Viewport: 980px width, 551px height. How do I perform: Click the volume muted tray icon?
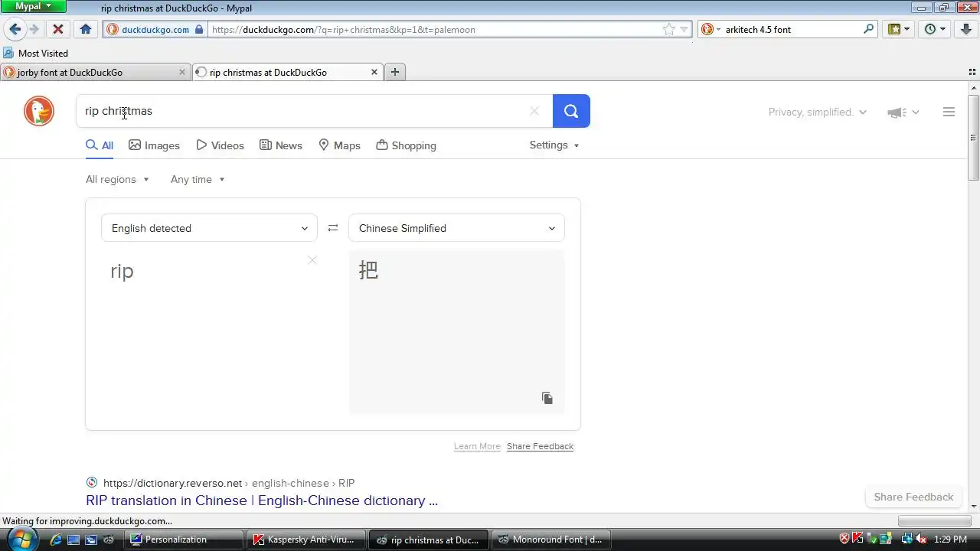click(921, 540)
